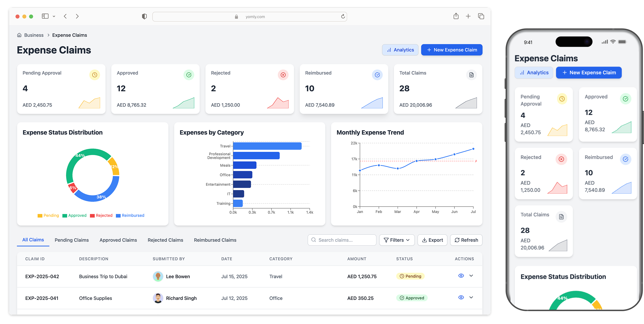Click the EXP-2025-042 claim ID cell
Image resolution: width=644 pixels, height=324 pixels.
42,276
